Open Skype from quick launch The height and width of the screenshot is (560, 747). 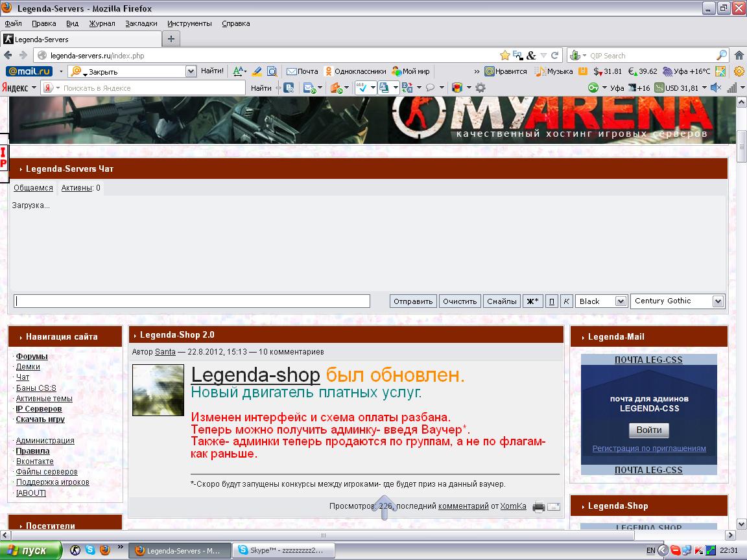(x=90, y=550)
